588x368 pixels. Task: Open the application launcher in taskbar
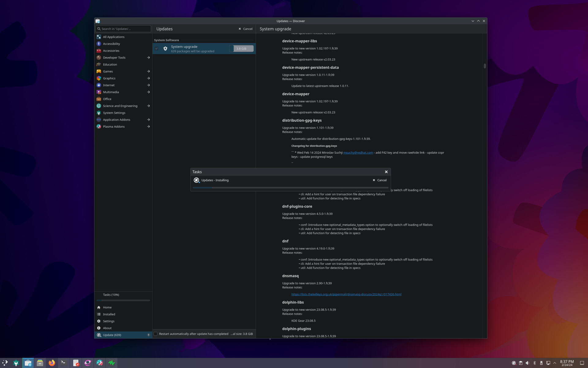pos(5,363)
